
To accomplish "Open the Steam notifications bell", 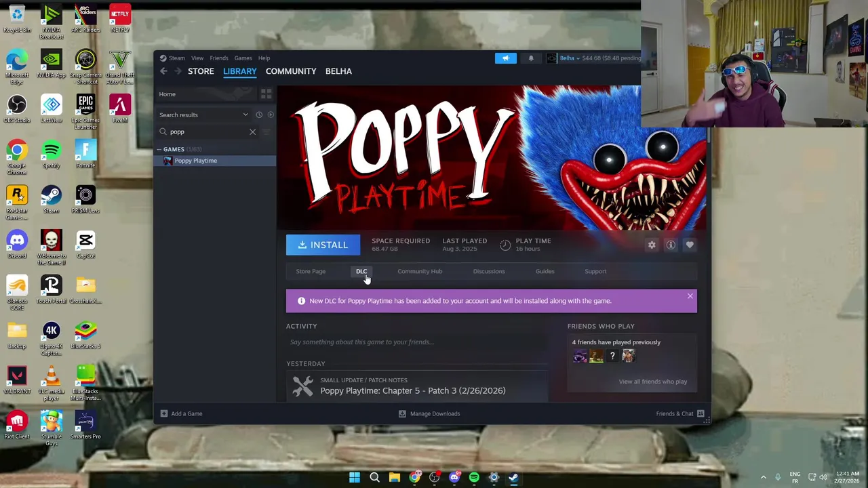I will tap(531, 58).
